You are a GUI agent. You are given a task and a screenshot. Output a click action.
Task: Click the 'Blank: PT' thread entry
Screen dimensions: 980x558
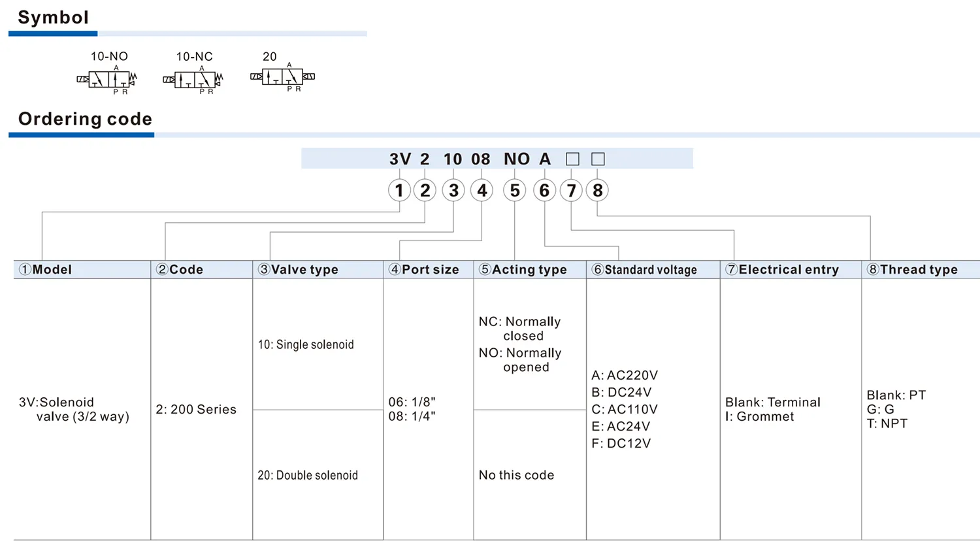[x=896, y=395]
